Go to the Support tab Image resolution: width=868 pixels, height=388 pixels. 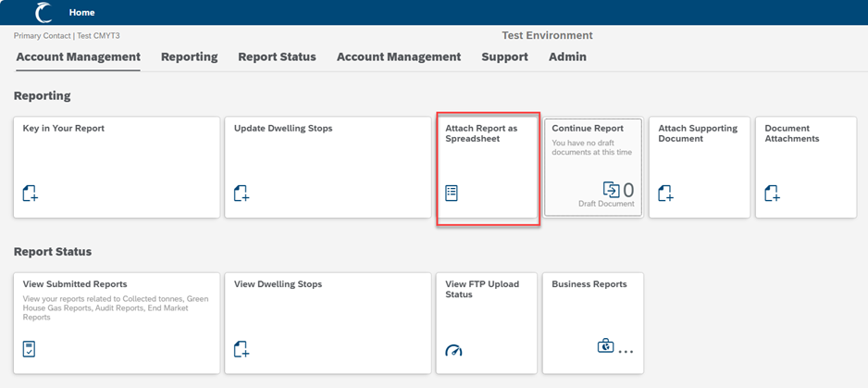click(504, 56)
